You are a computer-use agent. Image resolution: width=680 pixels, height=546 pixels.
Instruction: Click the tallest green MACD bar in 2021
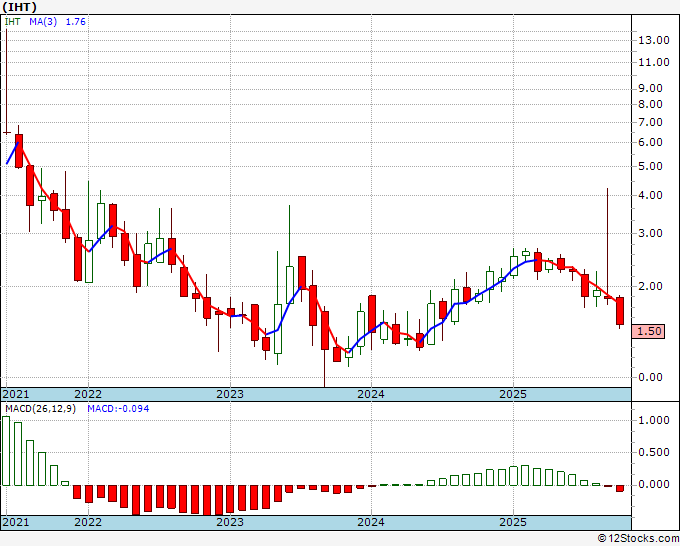click(6, 451)
